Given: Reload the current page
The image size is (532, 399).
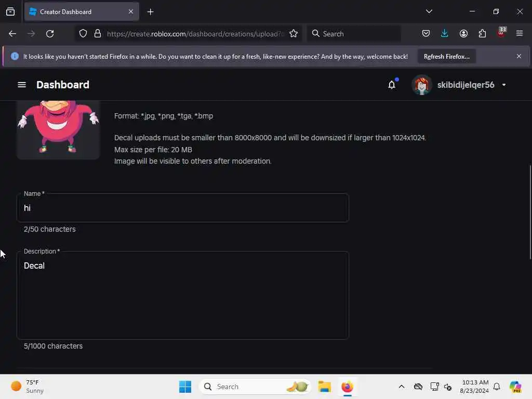Looking at the screenshot, I should [50, 34].
